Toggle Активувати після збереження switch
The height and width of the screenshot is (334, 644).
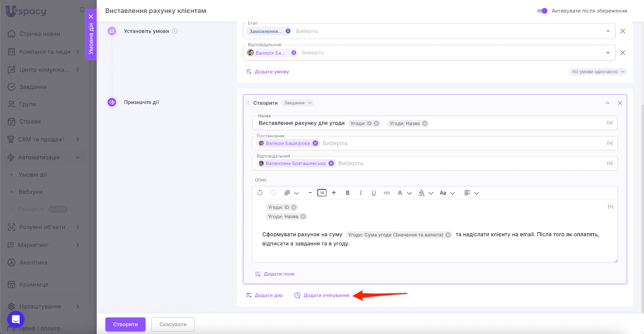coord(542,11)
